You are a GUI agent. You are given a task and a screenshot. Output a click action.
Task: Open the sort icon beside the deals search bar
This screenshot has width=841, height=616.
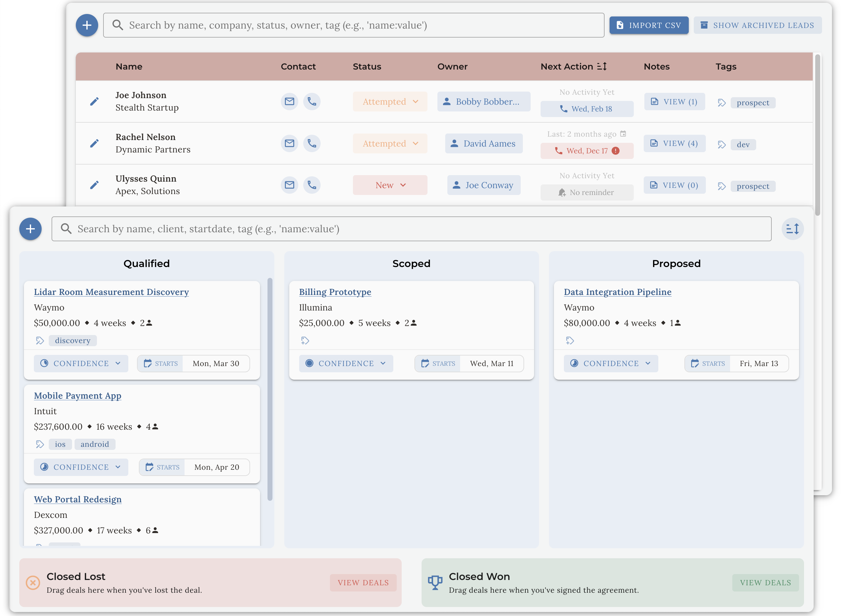[793, 229]
